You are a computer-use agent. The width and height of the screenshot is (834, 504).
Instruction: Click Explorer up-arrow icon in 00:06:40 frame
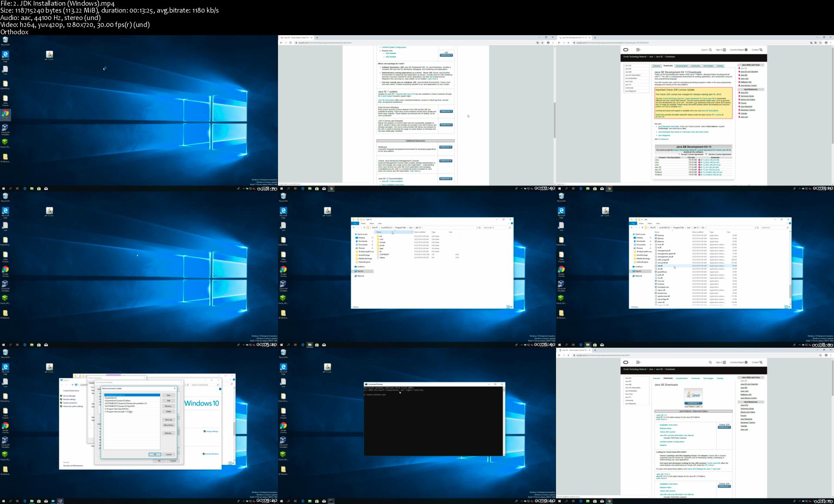click(x=364, y=227)
